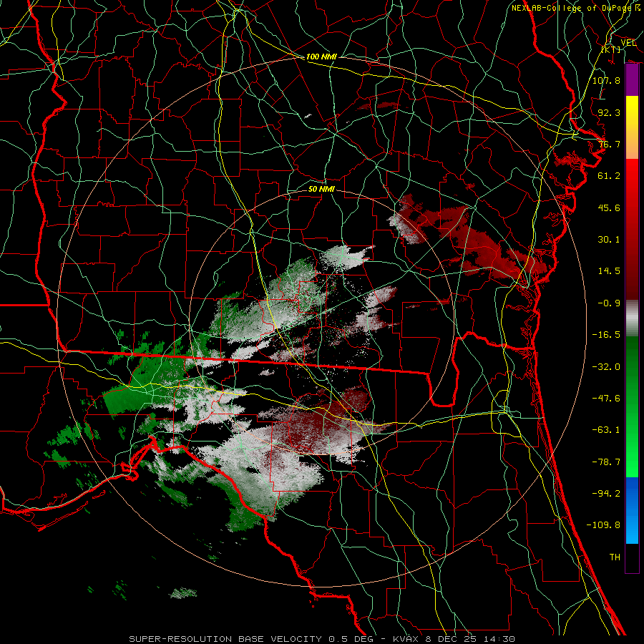
Task: Click the -16.5 legend value
Action: click(606, 335)
